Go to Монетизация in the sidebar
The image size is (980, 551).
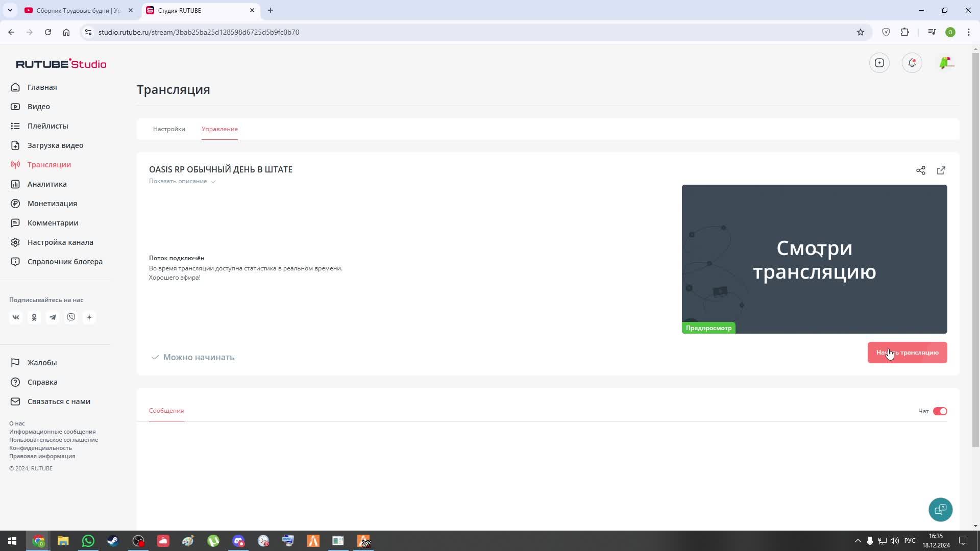pos(52,204)
